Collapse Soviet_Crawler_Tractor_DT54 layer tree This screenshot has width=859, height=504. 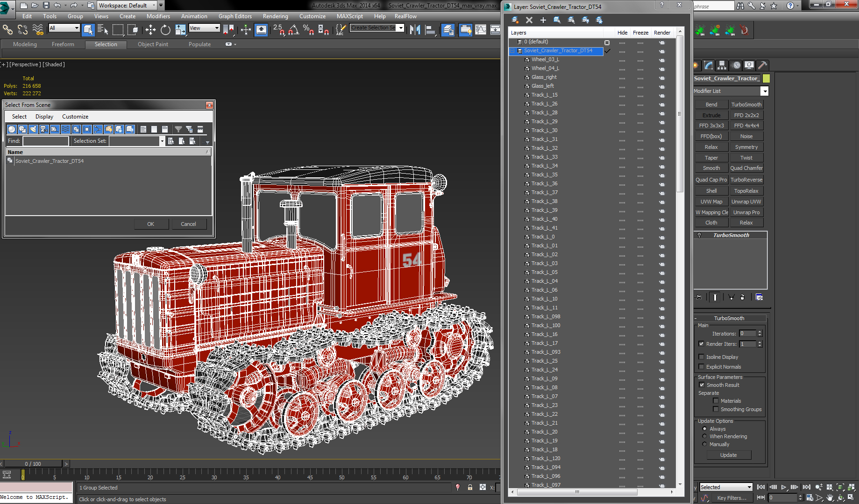(x=512, y=50)
